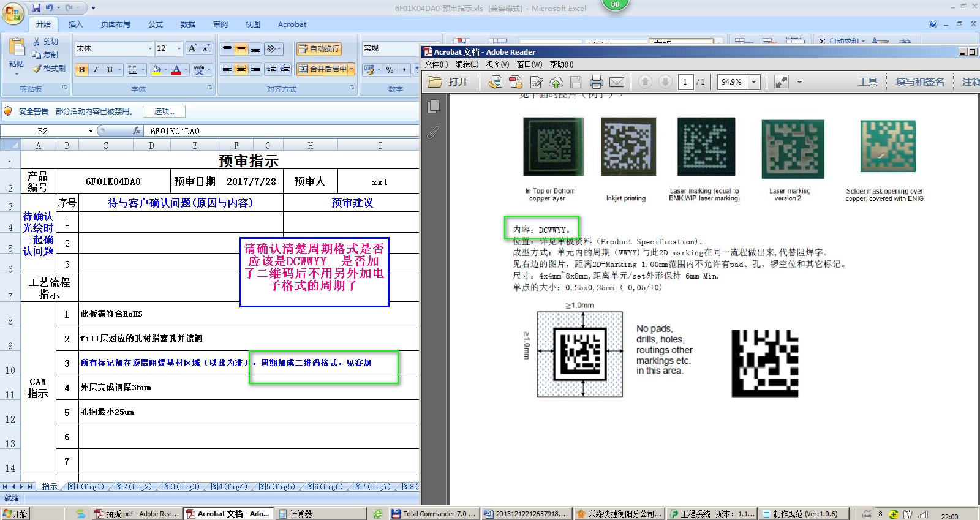Click the orientation text rotation icon
980x520 pixels.
(x=274, y=49)
